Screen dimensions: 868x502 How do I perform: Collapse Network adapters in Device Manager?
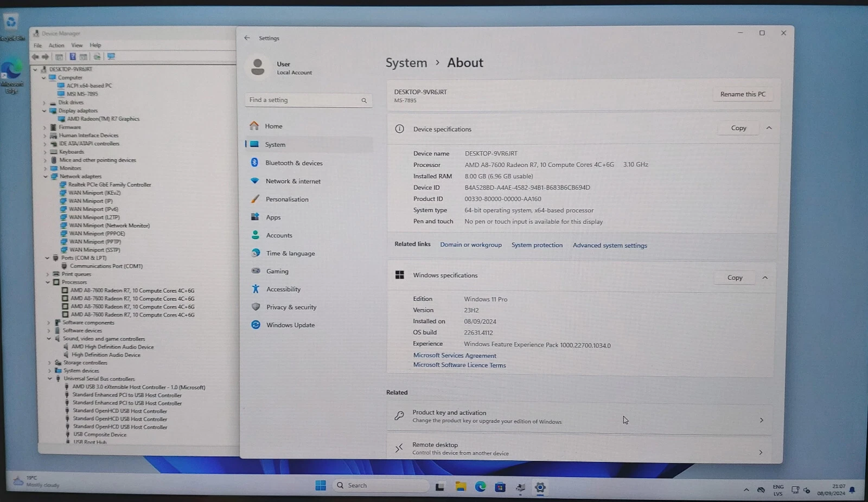point(46,176)
